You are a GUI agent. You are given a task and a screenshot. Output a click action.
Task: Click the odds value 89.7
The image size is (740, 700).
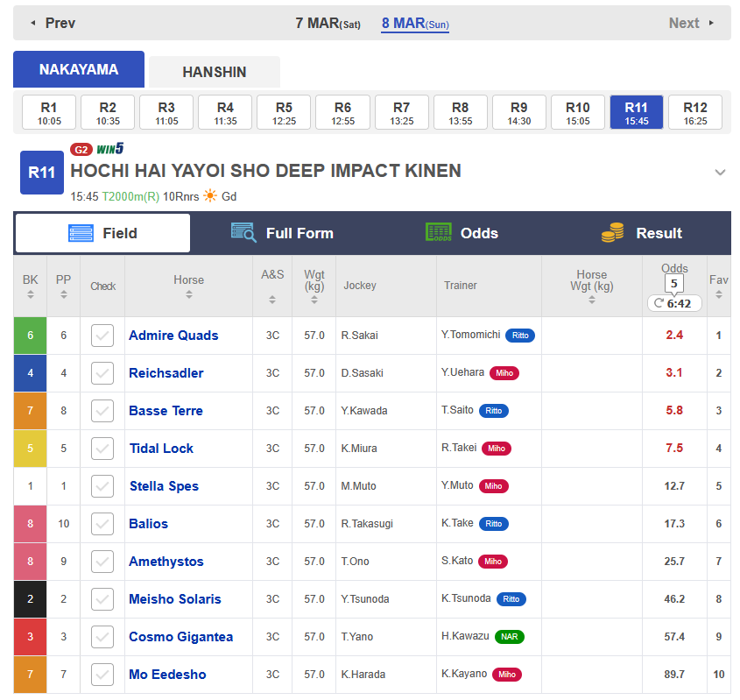[674, 675]
